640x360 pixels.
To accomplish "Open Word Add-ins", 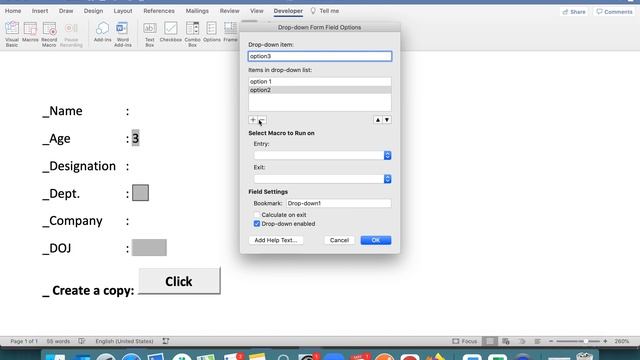I will pyautogui.click(x=122, y=34).
